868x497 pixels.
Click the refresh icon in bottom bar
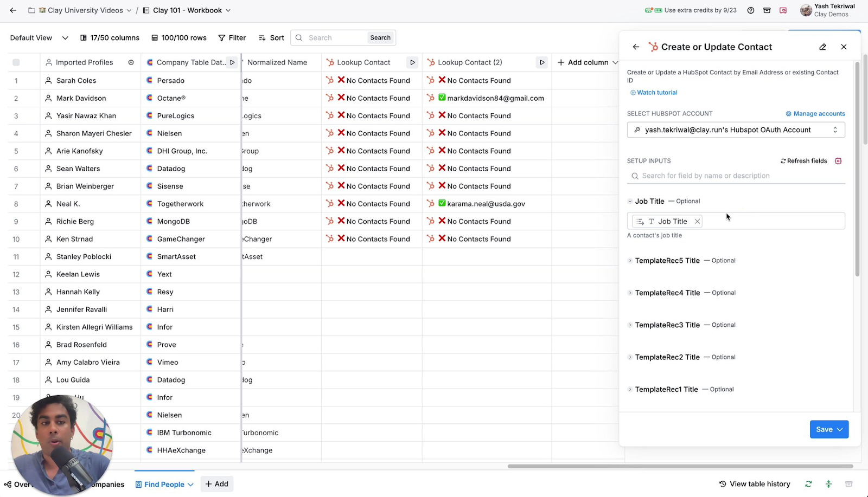point(808,484)
